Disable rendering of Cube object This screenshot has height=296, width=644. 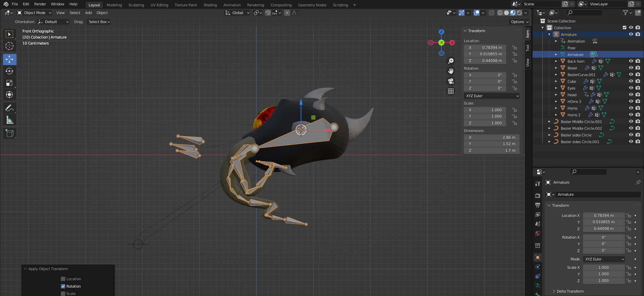pos(638,81)
